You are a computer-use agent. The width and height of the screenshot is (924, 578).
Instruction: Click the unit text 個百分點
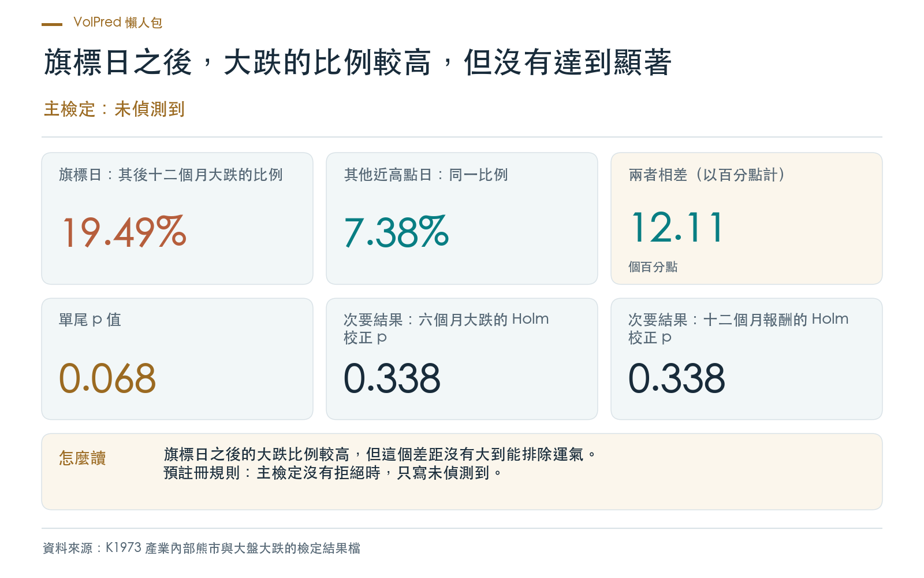[653, 267]
